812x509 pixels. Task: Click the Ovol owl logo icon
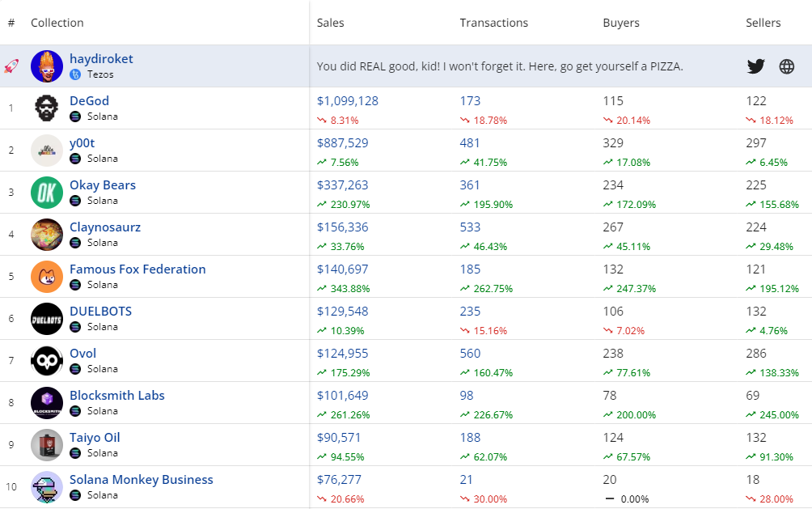pyautogui.click(x=47, y=361)
